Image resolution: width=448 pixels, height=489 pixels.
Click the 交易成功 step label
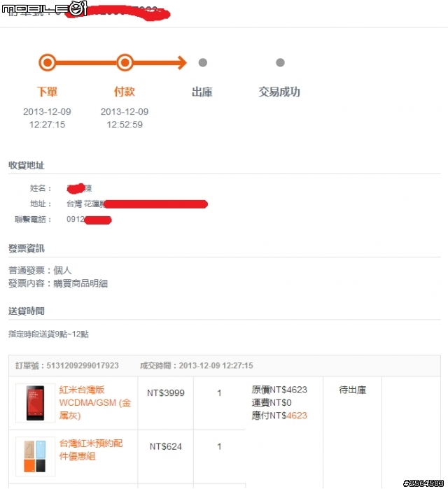(x=279, y=92)
